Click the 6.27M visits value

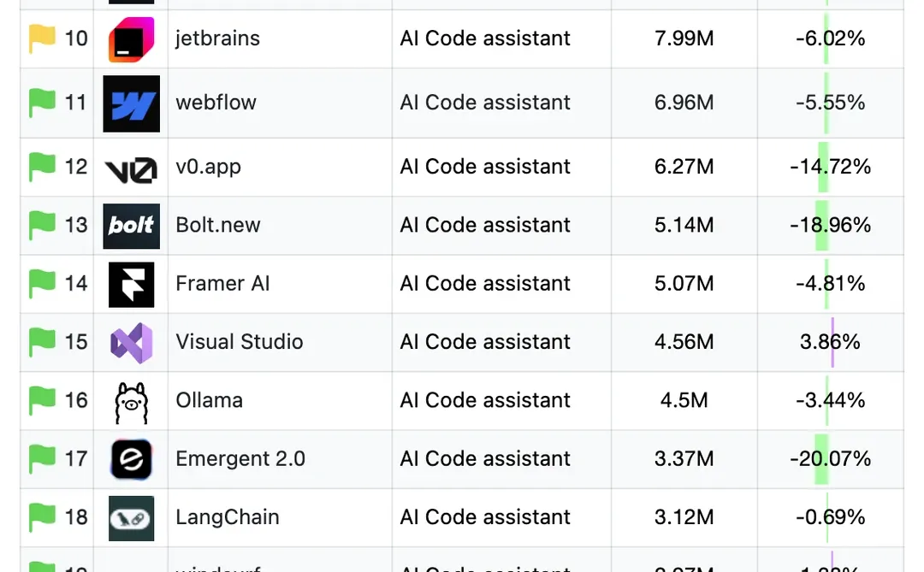(684, 167)
